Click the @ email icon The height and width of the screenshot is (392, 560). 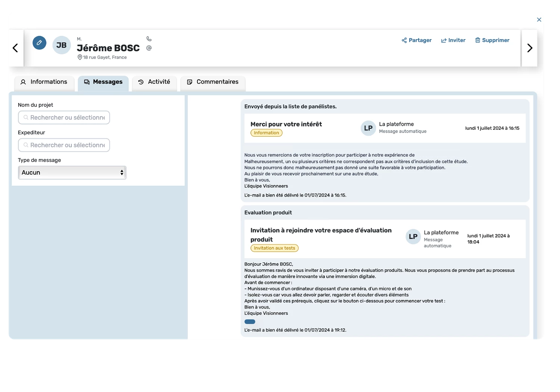tap(149, 48)
